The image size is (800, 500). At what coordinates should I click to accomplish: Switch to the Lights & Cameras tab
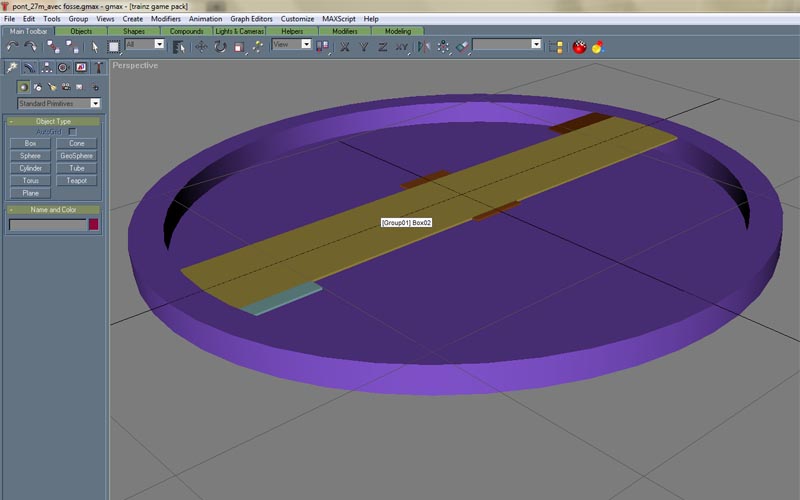(238, 31)
